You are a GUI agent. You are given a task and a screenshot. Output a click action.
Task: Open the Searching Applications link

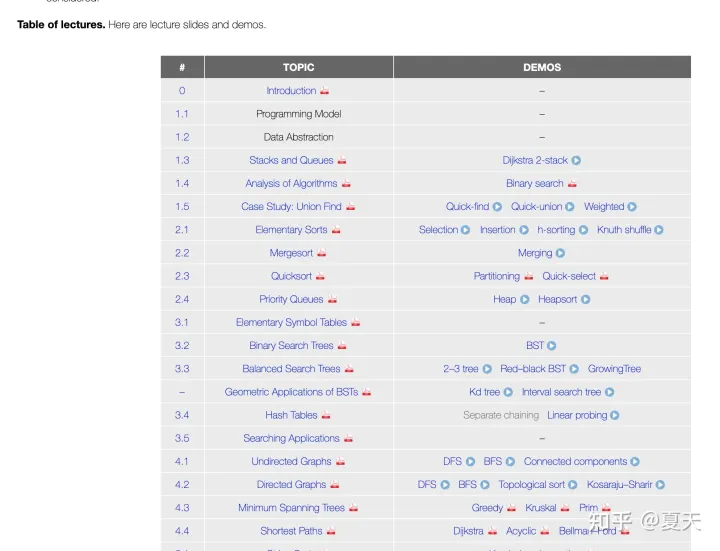tap(291, 438)
